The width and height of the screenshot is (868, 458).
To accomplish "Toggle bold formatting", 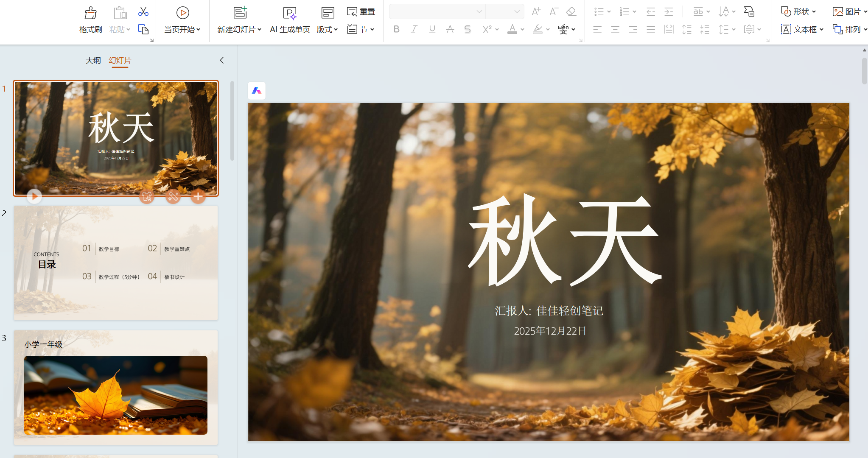I will pos(396,29).
